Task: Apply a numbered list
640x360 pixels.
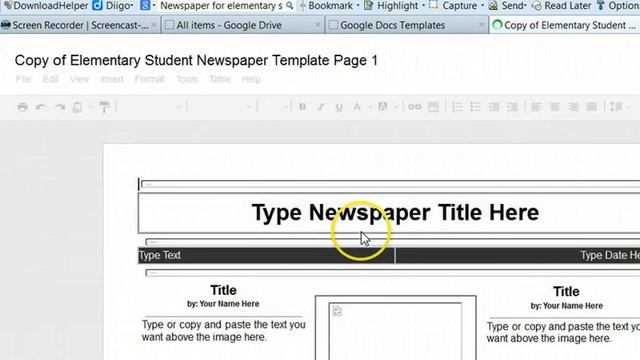Action: (x=457, y=107)
